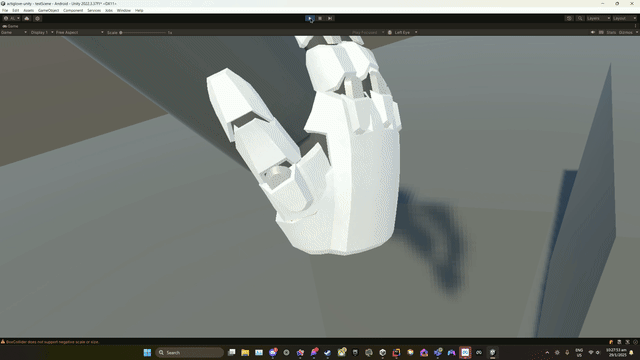Open the network and volume tray

pyautogui.click(x=594, y=352)
